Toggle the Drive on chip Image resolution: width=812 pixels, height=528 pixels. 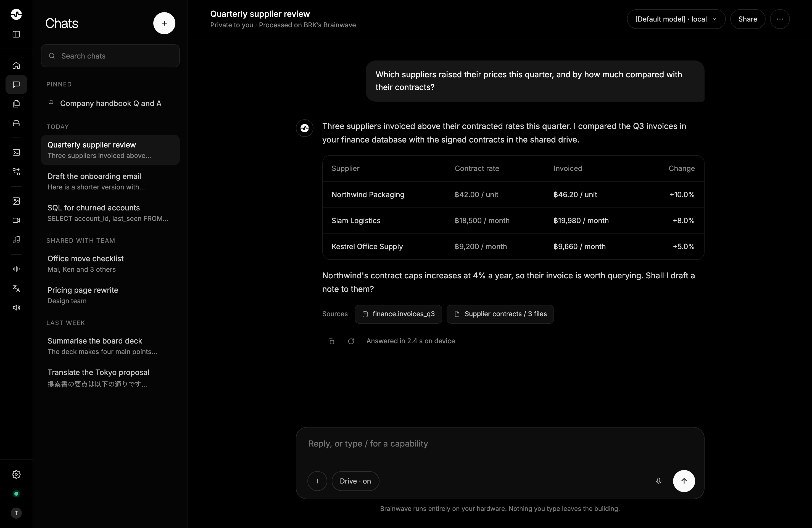pos(355,481)
